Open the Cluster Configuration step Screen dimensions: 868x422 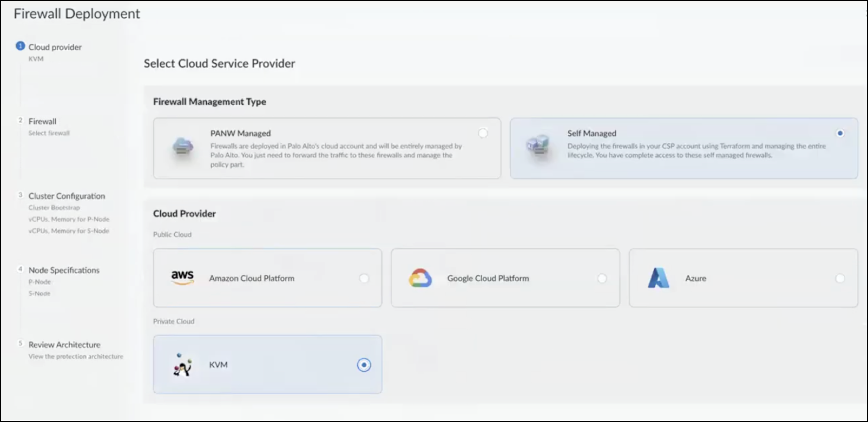point(67,196)
